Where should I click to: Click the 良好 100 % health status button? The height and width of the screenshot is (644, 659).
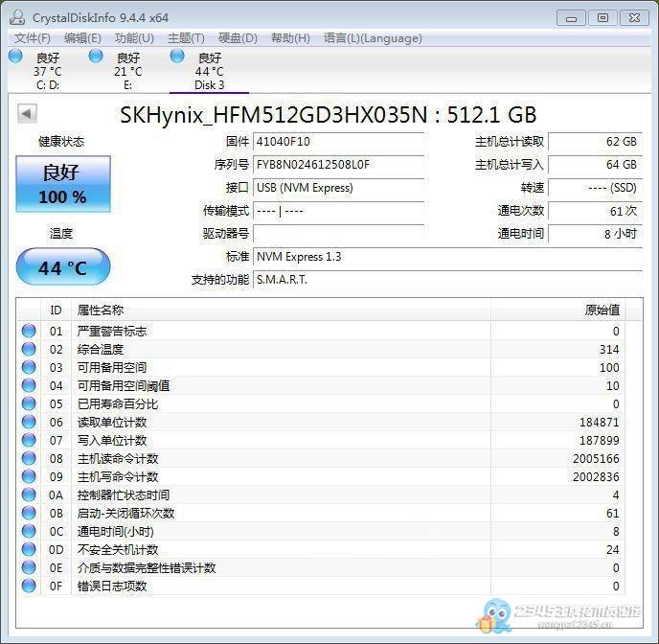[x=63, y=184]
